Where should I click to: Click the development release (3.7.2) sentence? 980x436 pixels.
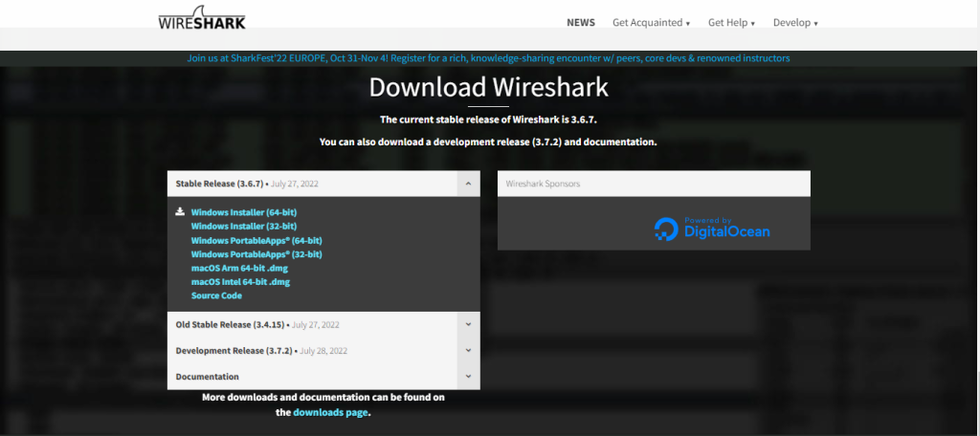[x=488, y=142]
